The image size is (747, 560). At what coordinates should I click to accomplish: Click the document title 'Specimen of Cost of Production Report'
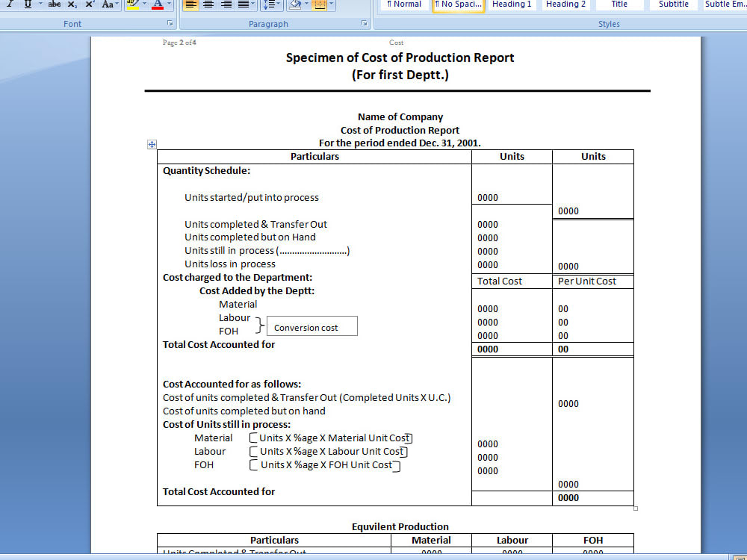(x=400, y=58)
